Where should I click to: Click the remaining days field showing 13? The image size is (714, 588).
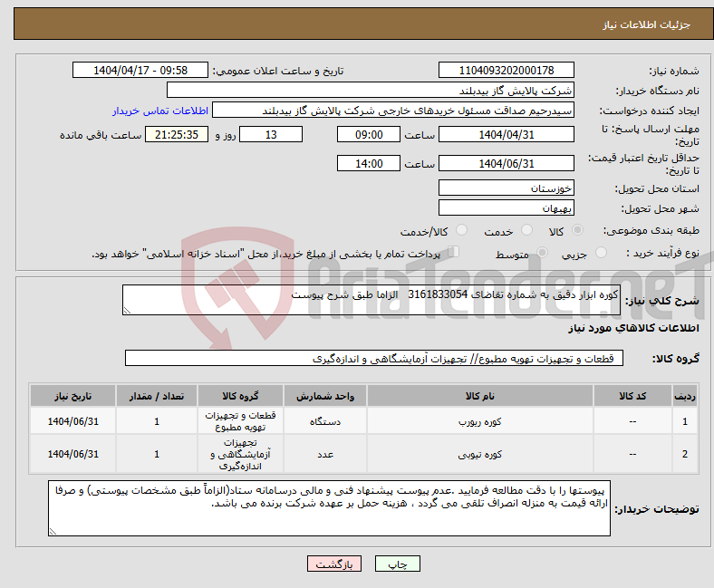point(271,135)
